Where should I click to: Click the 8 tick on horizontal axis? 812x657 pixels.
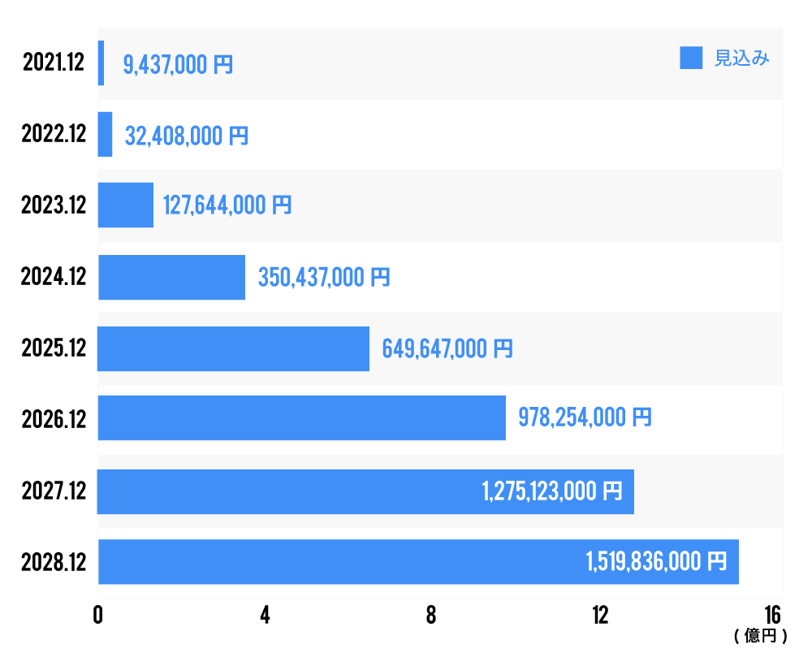tap(431, 616)
